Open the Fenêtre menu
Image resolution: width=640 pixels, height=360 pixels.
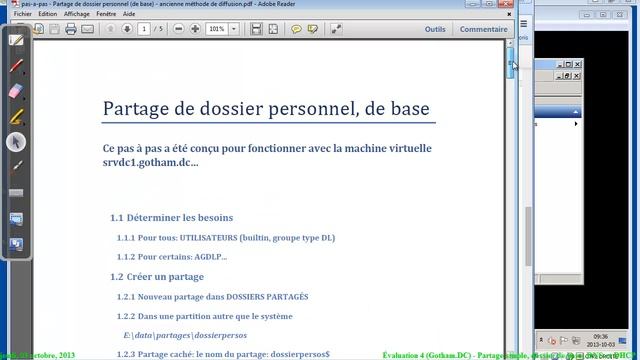tap(106, 14)
